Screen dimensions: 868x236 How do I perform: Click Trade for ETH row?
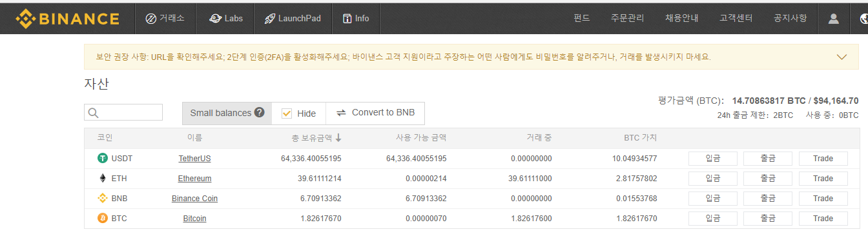coord(823,179)
